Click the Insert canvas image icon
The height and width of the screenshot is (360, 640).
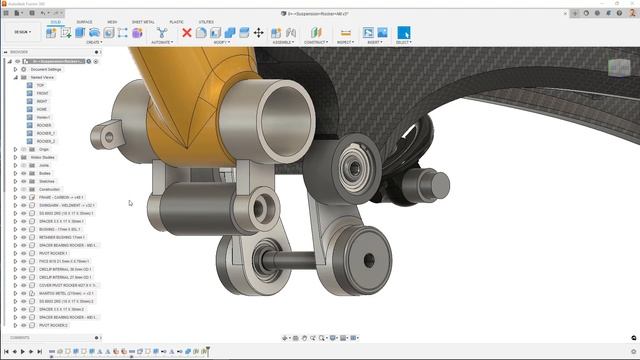[382, 33]
